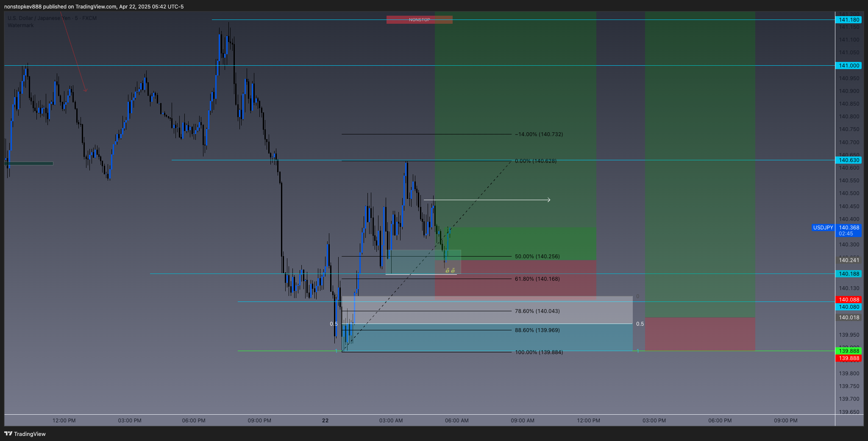Screen dimensions: 868x441
Task: Click the 50.00% (140.256) Fibonacci label
Action: tap(537, 257)
